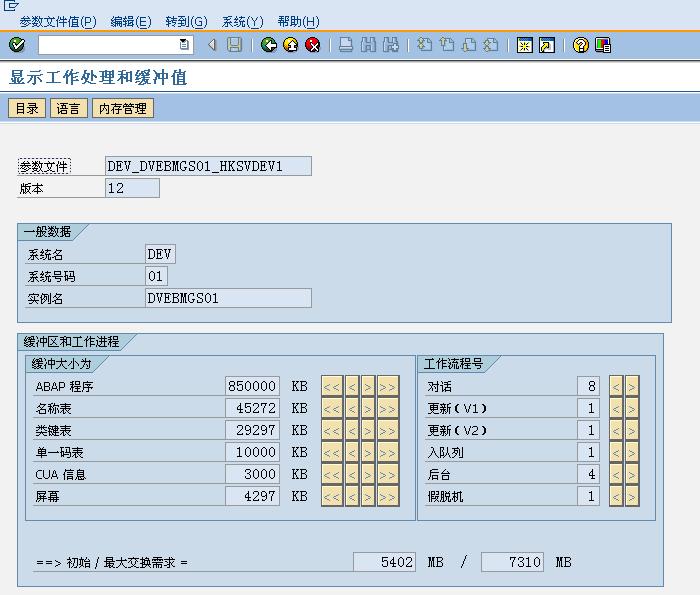Decrease 对话 work processes with < button
Viewport: 700px width, 595px height.
point(616,387)
